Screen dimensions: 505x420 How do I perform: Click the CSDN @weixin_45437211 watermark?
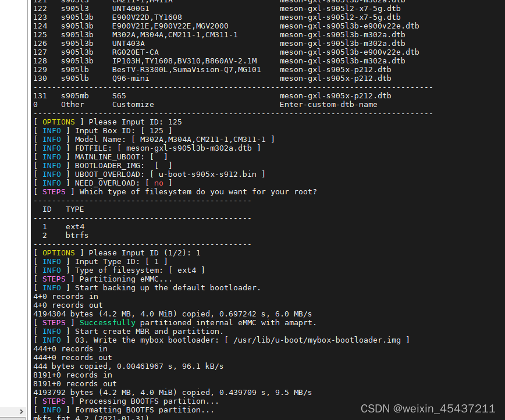428,409
